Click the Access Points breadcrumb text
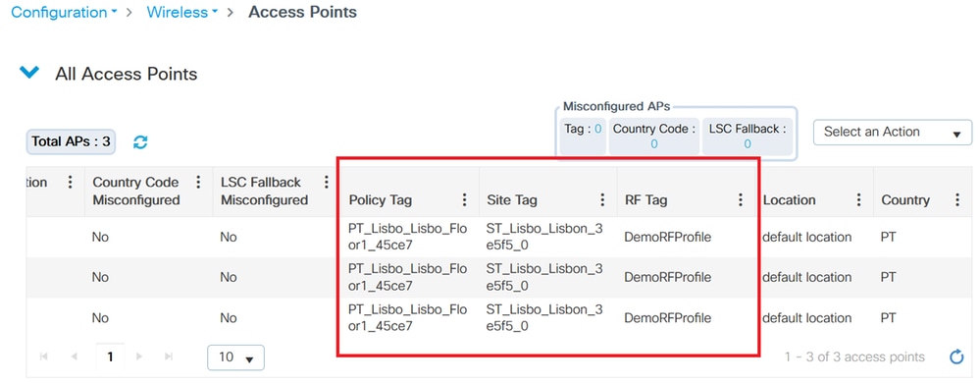 click(x=302, y=12)
